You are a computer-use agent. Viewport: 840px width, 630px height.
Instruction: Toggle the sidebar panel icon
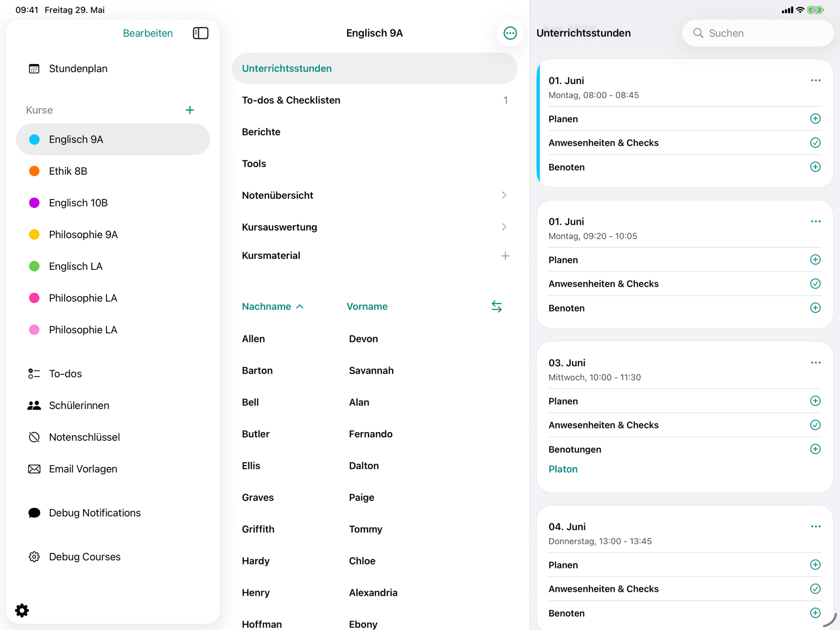[201, 33]
